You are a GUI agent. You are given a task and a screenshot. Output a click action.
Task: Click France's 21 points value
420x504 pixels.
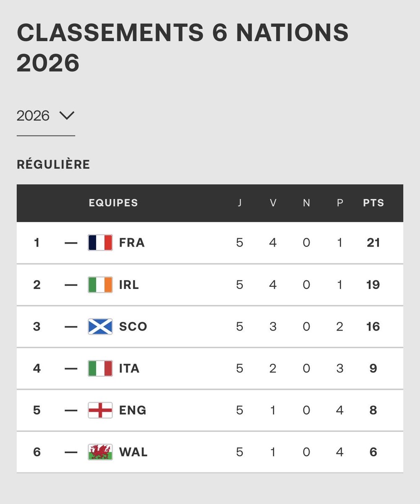pos(373,243)
